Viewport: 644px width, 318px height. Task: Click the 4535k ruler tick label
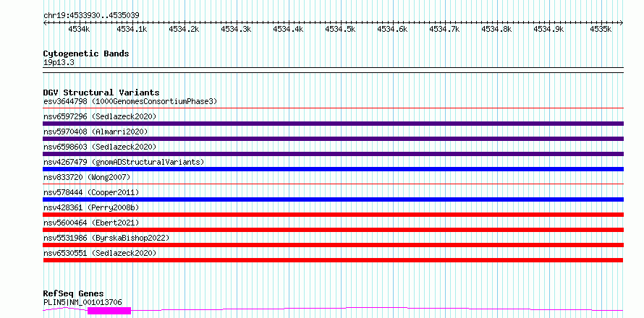pyautogui.click(x=601, y=29)
